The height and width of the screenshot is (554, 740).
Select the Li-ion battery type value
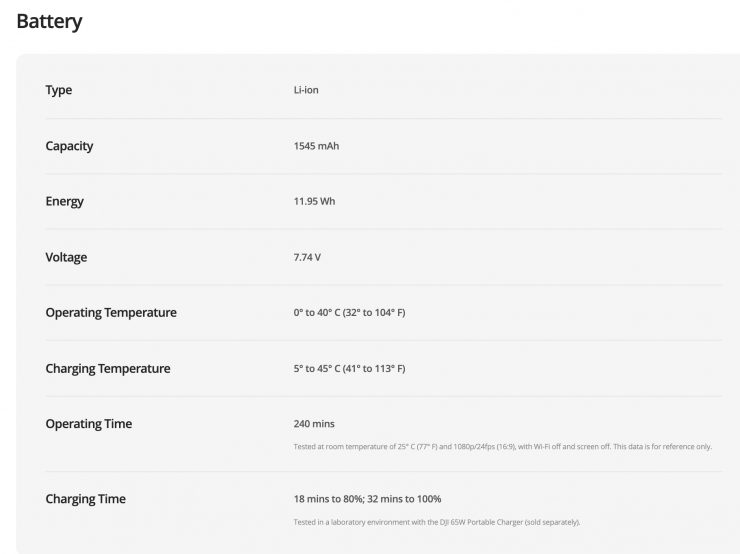(x=306, y=90)
